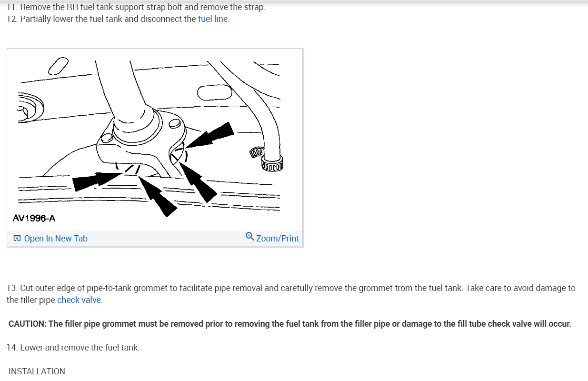The width and height of the screenshot is (588, 381).
Task: Click the AV1996-A figure label
Action: 34,219
